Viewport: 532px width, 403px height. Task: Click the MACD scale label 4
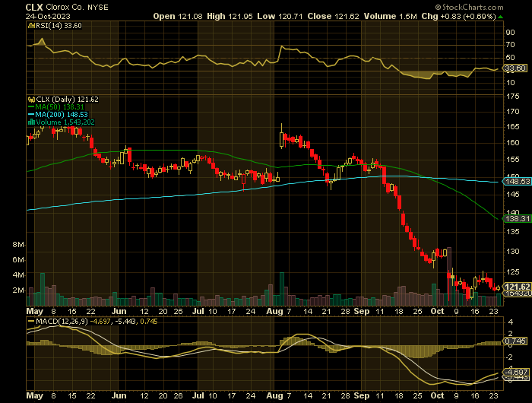511,322
